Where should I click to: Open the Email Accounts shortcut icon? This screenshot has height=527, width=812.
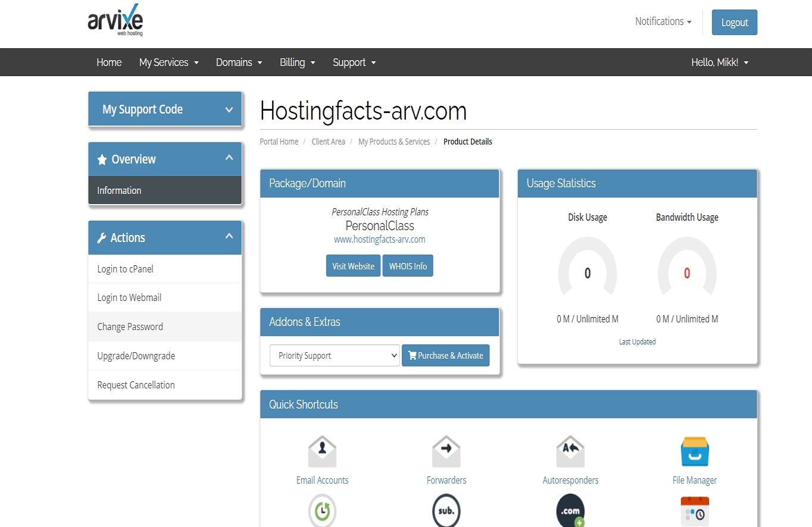point(322,452)
